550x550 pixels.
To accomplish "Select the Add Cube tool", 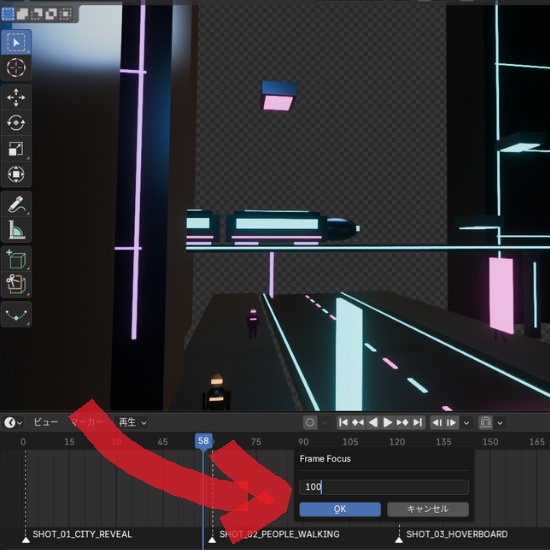I will pos(16,259).
